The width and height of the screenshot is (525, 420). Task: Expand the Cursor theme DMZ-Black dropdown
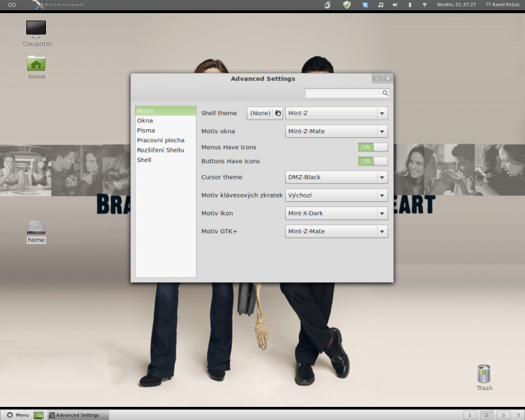(x=336, y=177)
